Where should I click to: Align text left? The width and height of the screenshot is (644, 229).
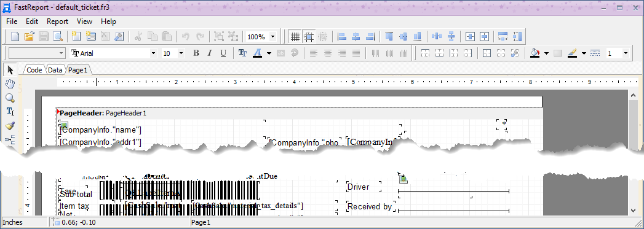[x=314, y=53]
